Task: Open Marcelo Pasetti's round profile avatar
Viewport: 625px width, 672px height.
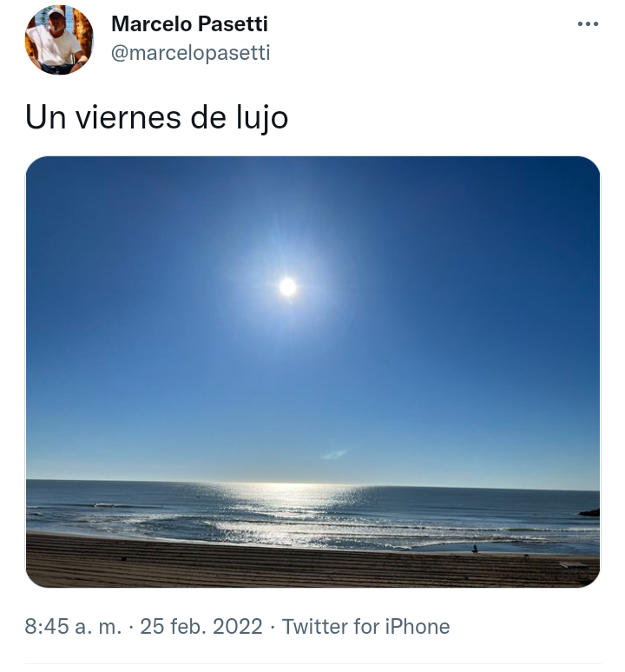Action: pyautogui.click(x=59, y=39)
